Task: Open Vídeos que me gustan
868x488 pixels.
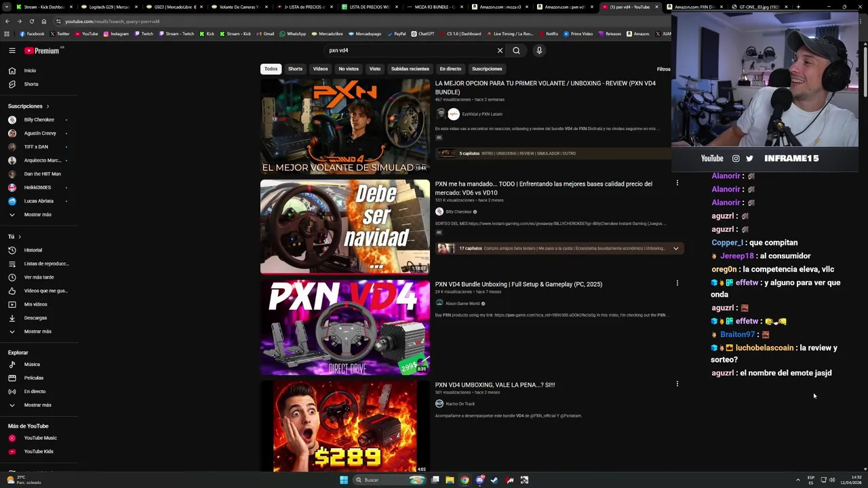Action: pyautogui.click(x=45, y=291)
